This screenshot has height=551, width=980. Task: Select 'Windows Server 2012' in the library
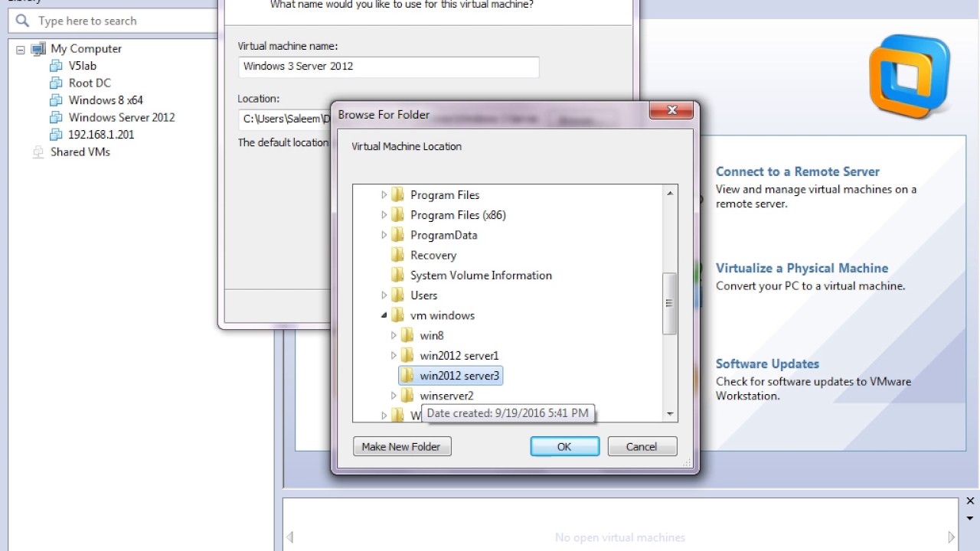pyautogui.click(x=122, y=117)
